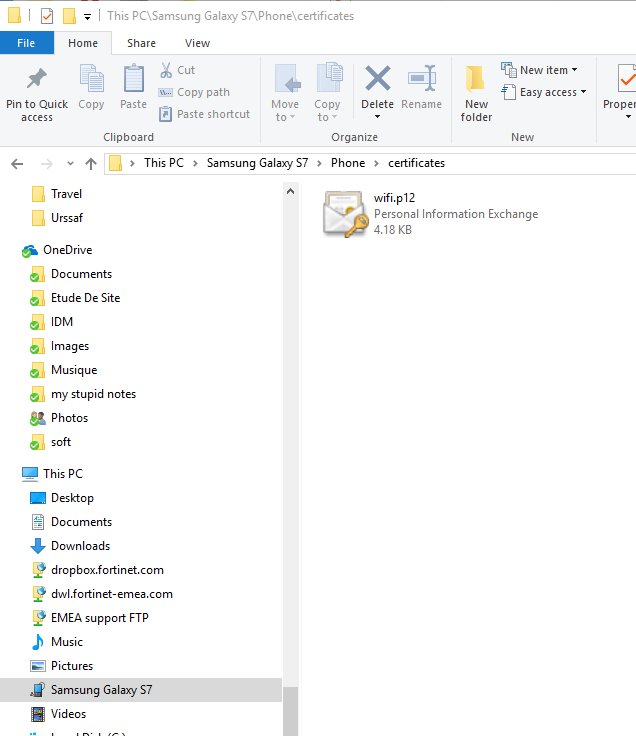
Task: Click the Samsung Galaxy S7 device icon
Action: (38, 690)
